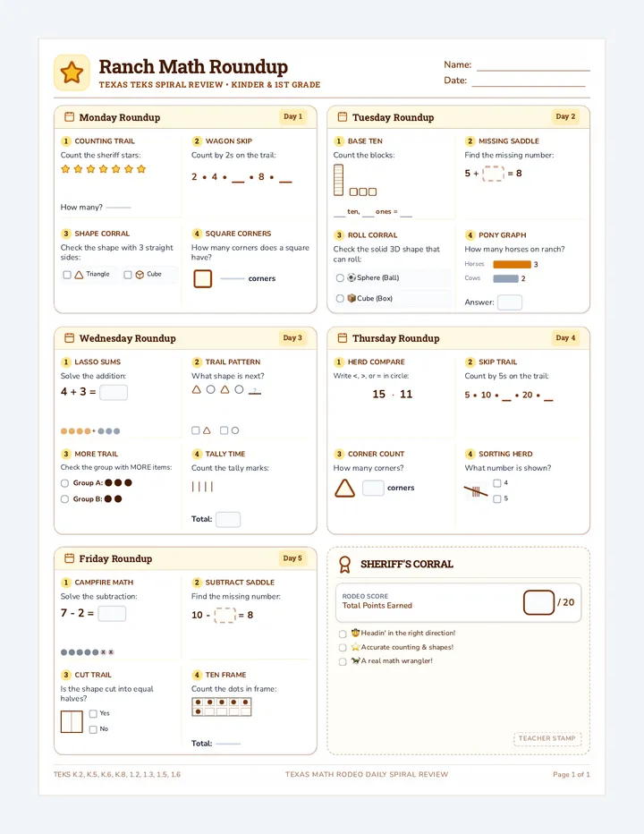The width and height of the screenshot is (644, 834).
Task: Click the orange Horses bar in graph
Action: point(513,264)
